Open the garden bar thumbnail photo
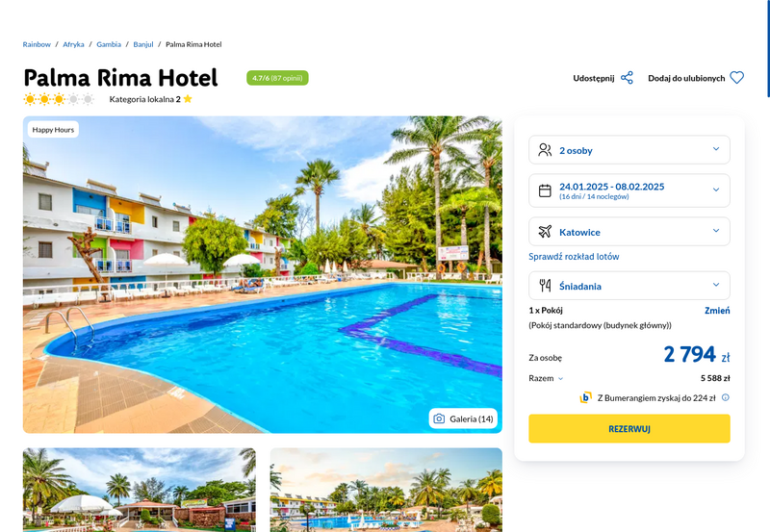Screen dimensions: 770x532 click(140, 490)
